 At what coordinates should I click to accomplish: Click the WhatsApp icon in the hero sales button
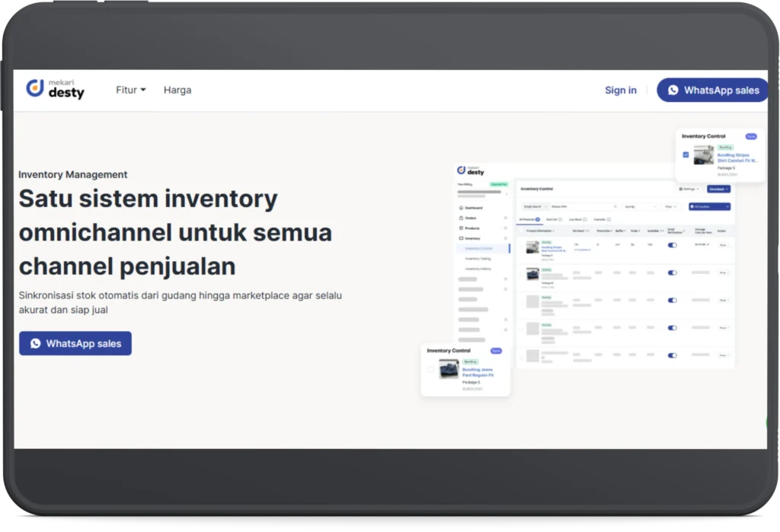click(35, 343)
